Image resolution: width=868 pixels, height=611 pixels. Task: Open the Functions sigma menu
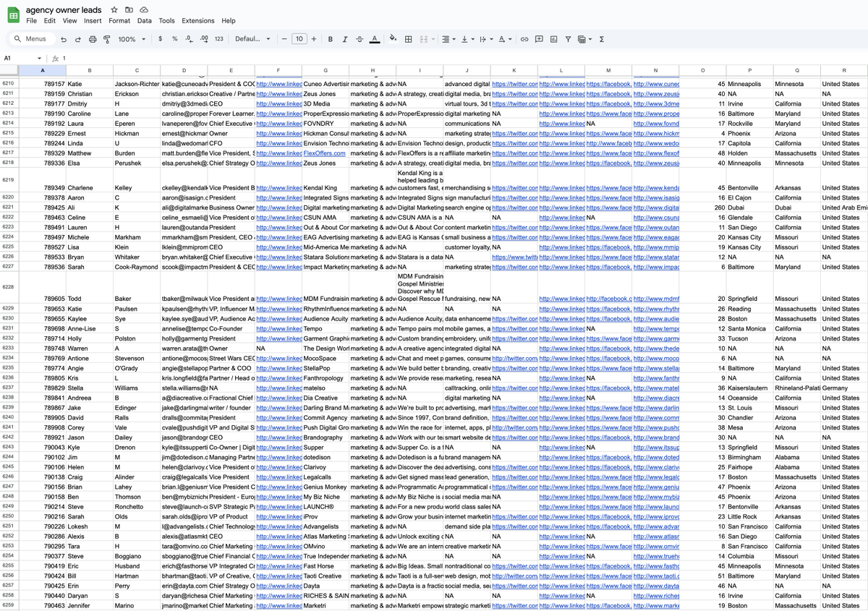602,39
